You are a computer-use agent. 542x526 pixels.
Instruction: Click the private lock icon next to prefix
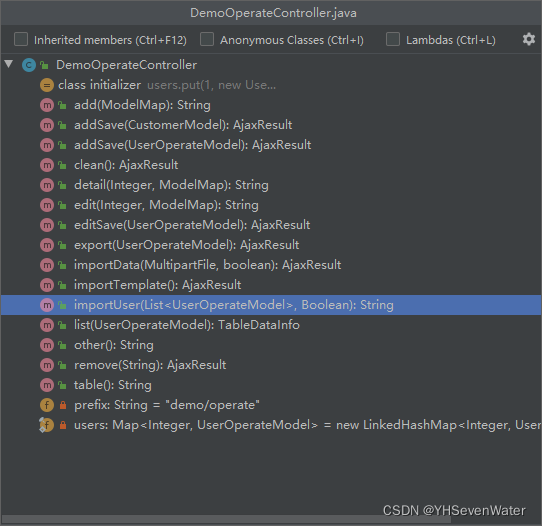63,405
